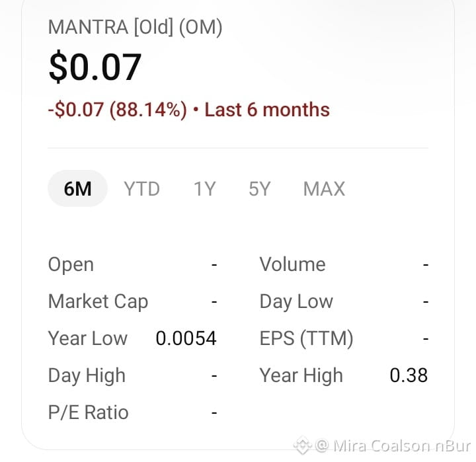
Task: Click the Volume stat label
Action: click(293, 264)
